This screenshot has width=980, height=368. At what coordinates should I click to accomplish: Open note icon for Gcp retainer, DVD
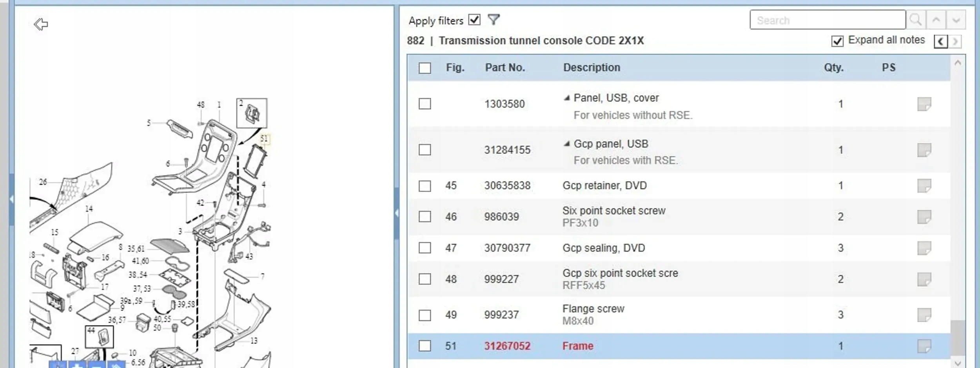pyautogui.click(x=924, y=186)
